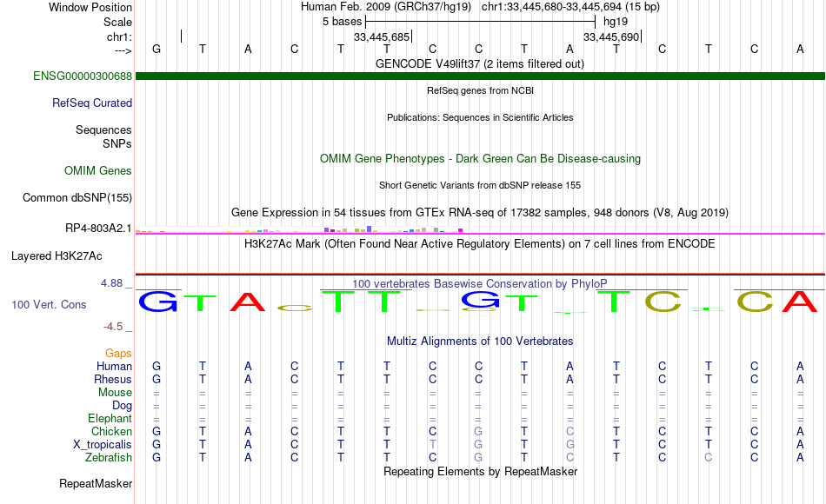Viewport: 826px width, 504px height.
Task: Select the Dog species label
Action: [122, 405]
